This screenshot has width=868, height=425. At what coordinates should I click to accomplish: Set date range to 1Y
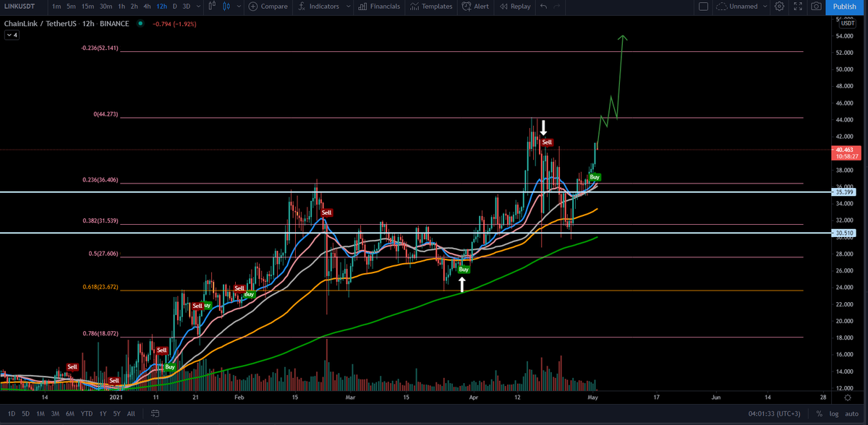pyautogui.click(x=102, y=414)
